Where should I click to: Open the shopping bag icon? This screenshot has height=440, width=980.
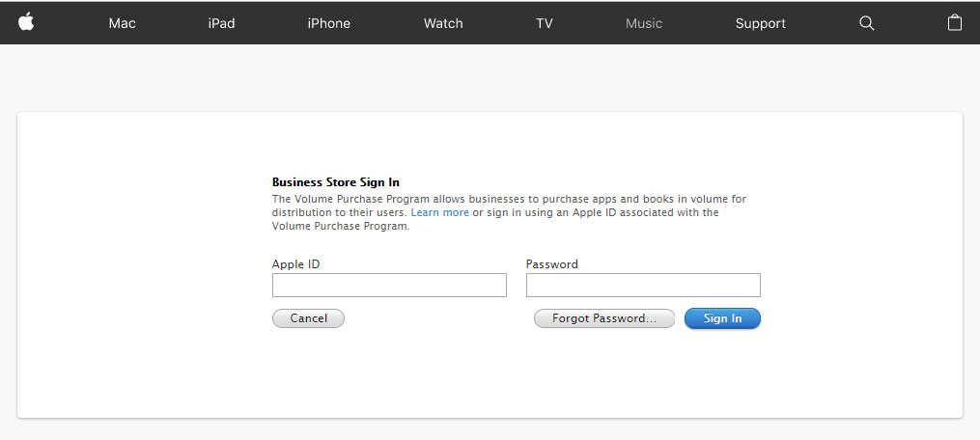954,22
